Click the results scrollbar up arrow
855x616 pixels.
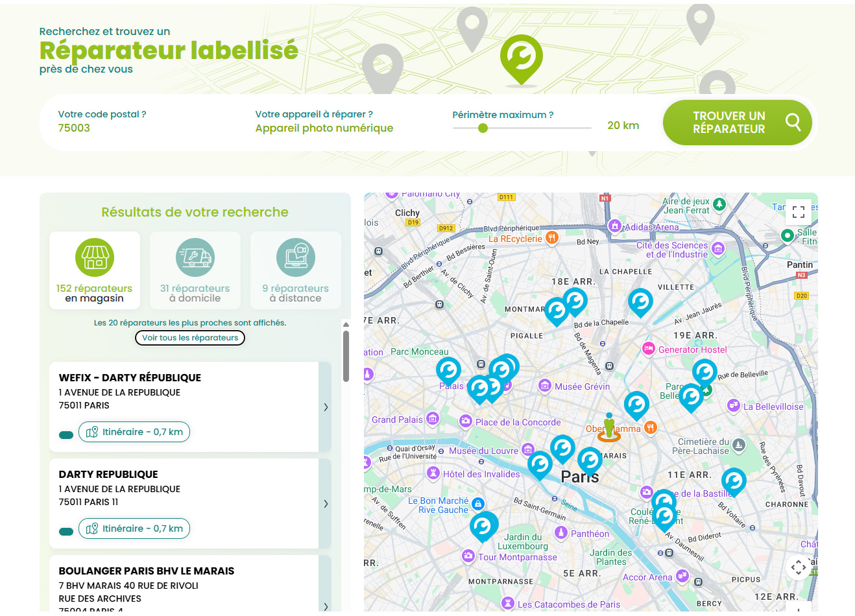coord(346,325)
